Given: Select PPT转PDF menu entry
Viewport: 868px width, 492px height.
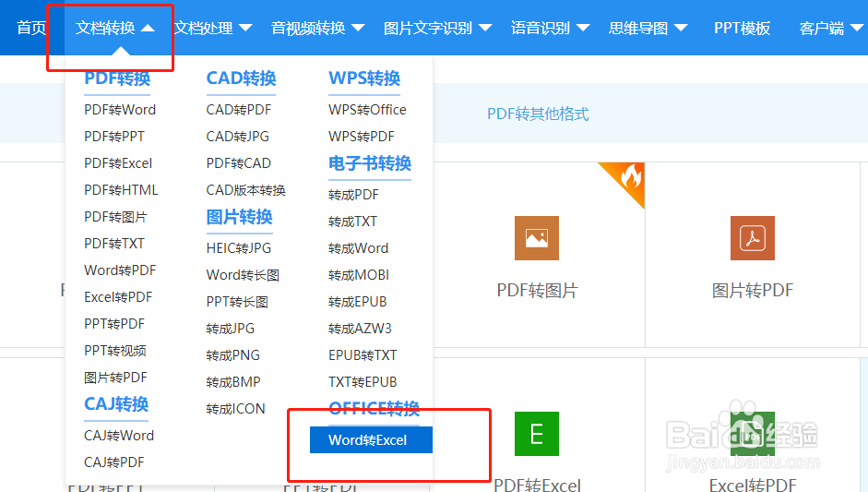Looking at the screenshot, I should [114, 324].
